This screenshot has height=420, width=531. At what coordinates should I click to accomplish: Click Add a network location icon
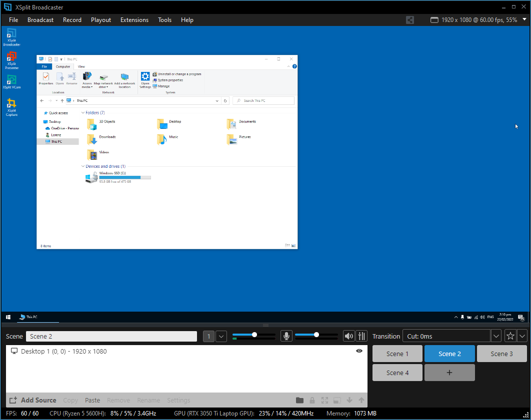click(x=124, y=77)
